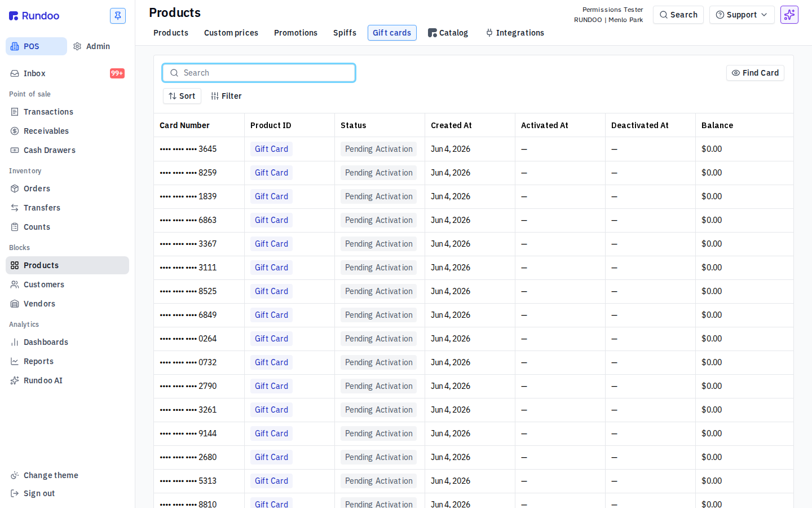The height and width of the screenshot is (508, 812).
Task: Open the Catalog tab
Action: tap(448, 33)
